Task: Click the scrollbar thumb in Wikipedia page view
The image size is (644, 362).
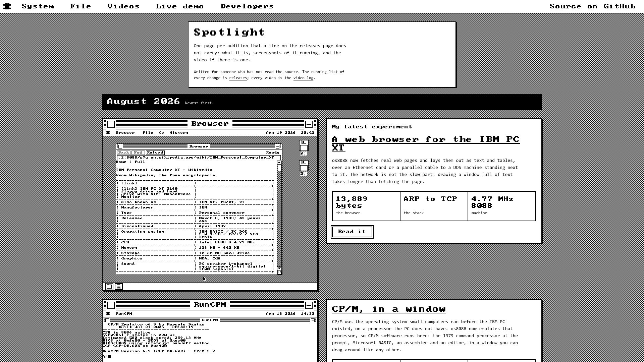Action: 279,168
